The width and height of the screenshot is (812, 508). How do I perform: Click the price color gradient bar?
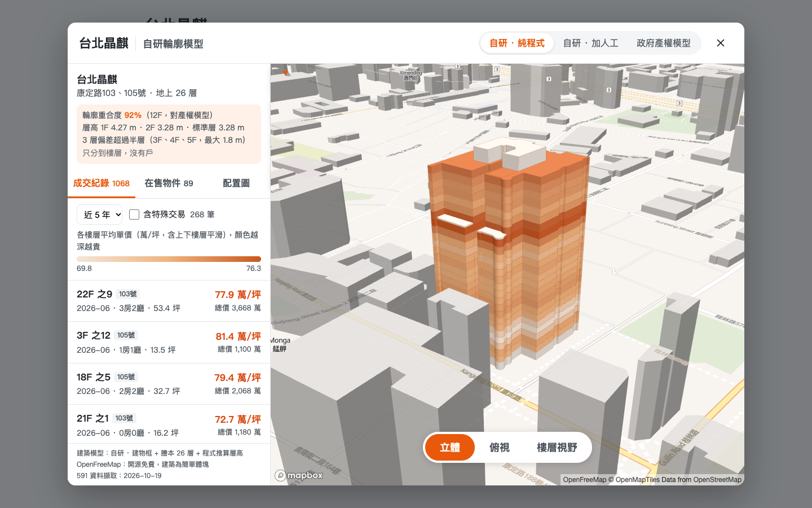click(x=169, y=259)
